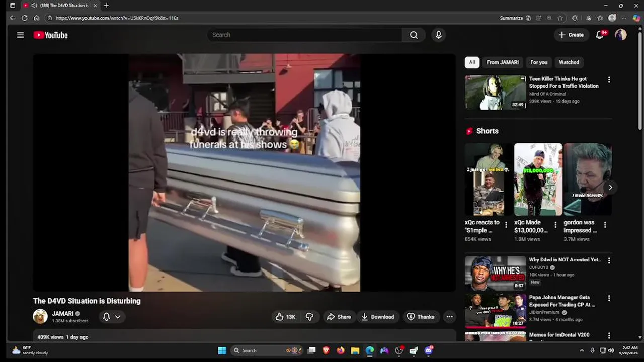This screenshot has height=362, width=644.
Task: Open options for Papa Johns Manager video
Action: [609, 298]
